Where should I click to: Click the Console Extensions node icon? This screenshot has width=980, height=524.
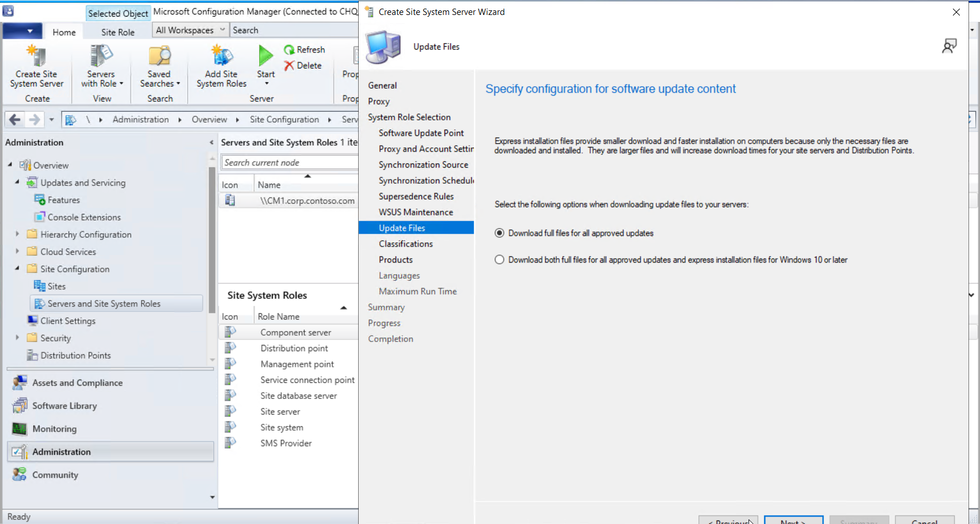coord(40,217)
